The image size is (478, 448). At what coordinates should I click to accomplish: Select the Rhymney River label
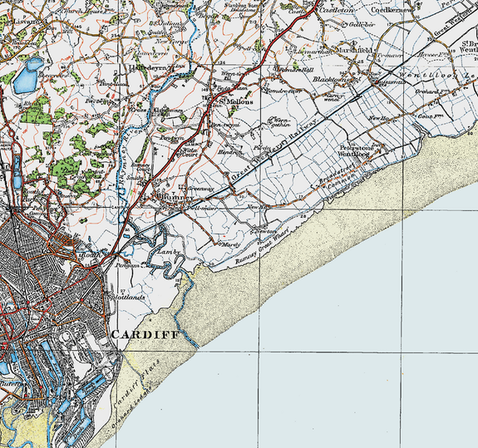[131, 159]
